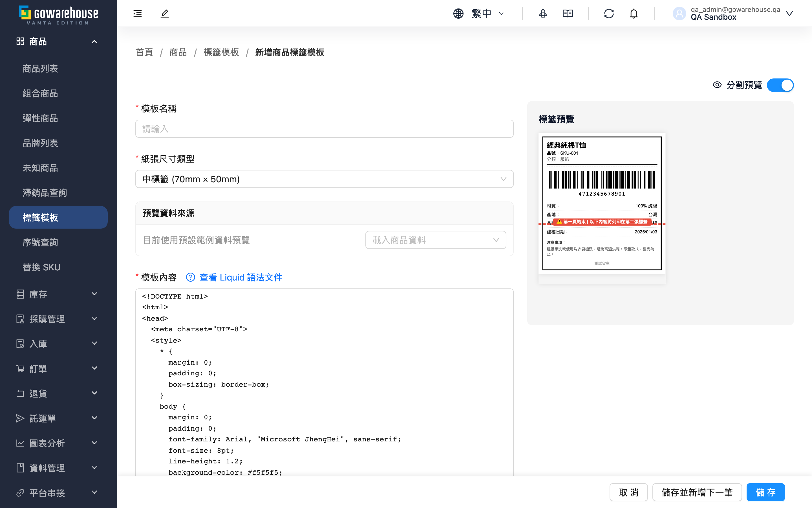This screenshot has width=812, height=508.
Task: Click the eye icon beside 分割預覽
Action: (717, 85)
